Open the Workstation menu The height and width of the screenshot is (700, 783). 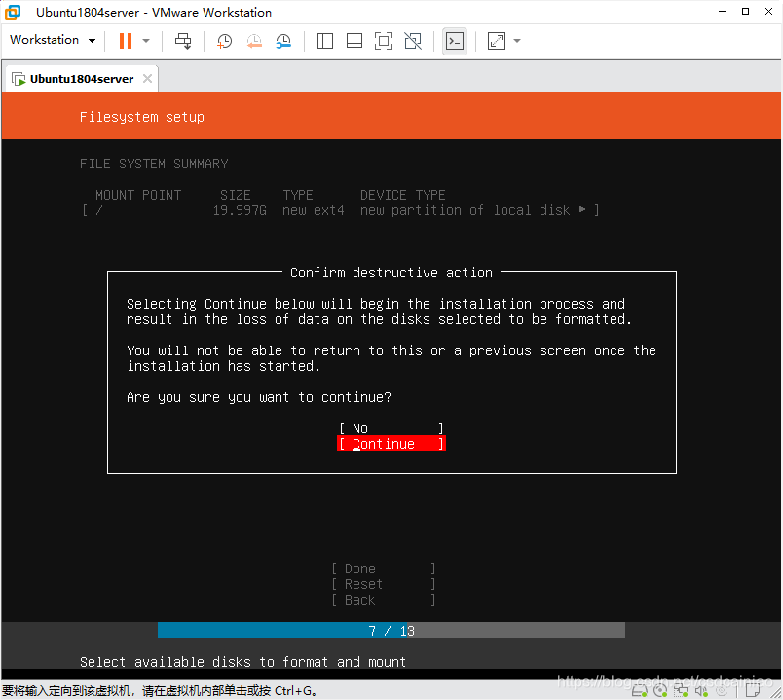tap(53, 40)
